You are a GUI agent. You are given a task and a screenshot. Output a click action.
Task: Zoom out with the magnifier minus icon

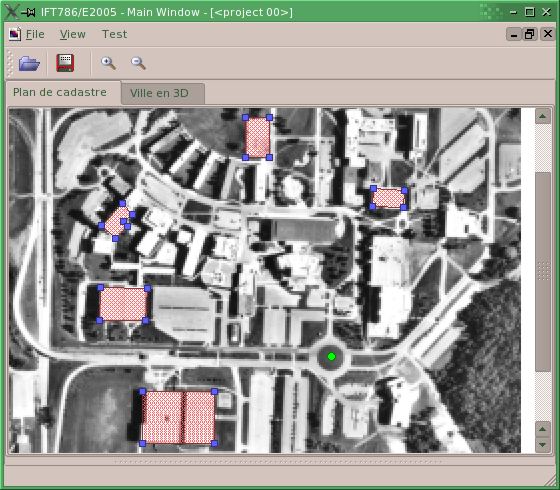(138, 63)
